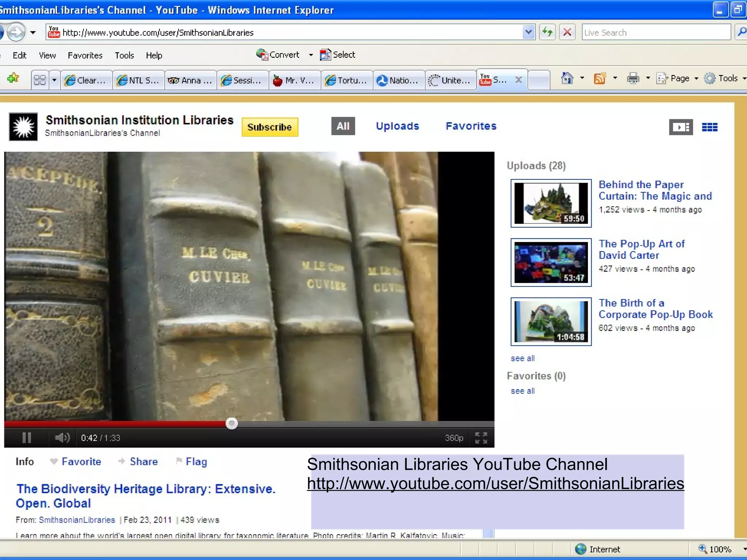Open the Tools menu in the menu bar
The image size is (747, 560).
point(124,55)
